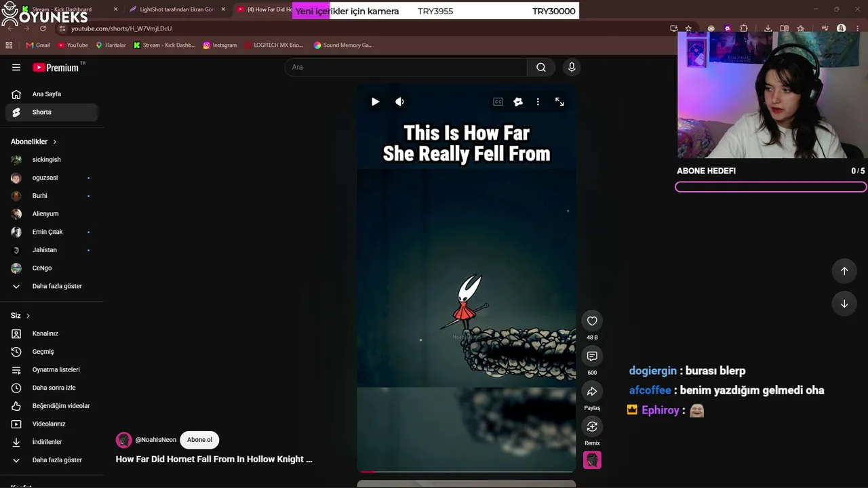The width and height of the screenshot is (868, 488).
Task: Open İndirilenler downloads
Action: pyautogui.click(x=52, y=442)
